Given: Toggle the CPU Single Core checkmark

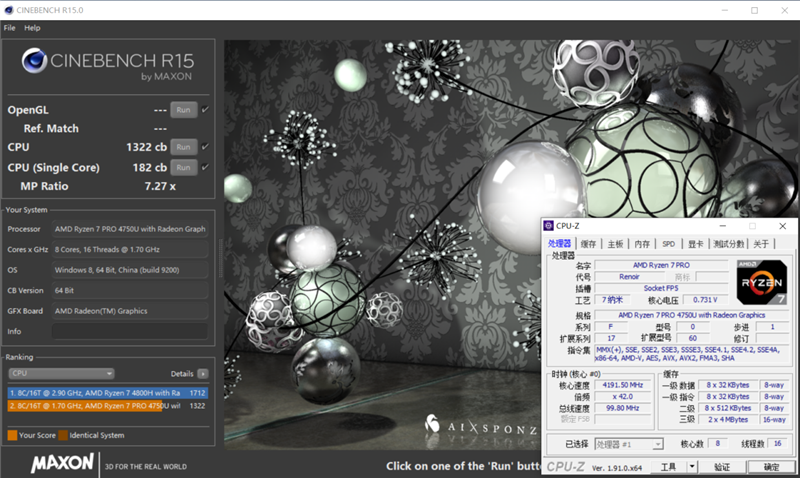Looking at the screenshot, I should 205,167.
